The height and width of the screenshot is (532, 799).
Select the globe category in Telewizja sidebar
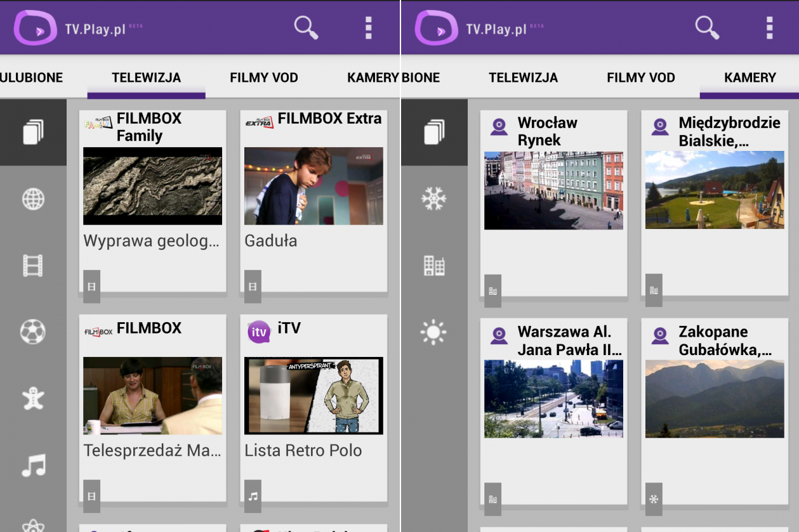pyautogui.click(x=33, y=198)
